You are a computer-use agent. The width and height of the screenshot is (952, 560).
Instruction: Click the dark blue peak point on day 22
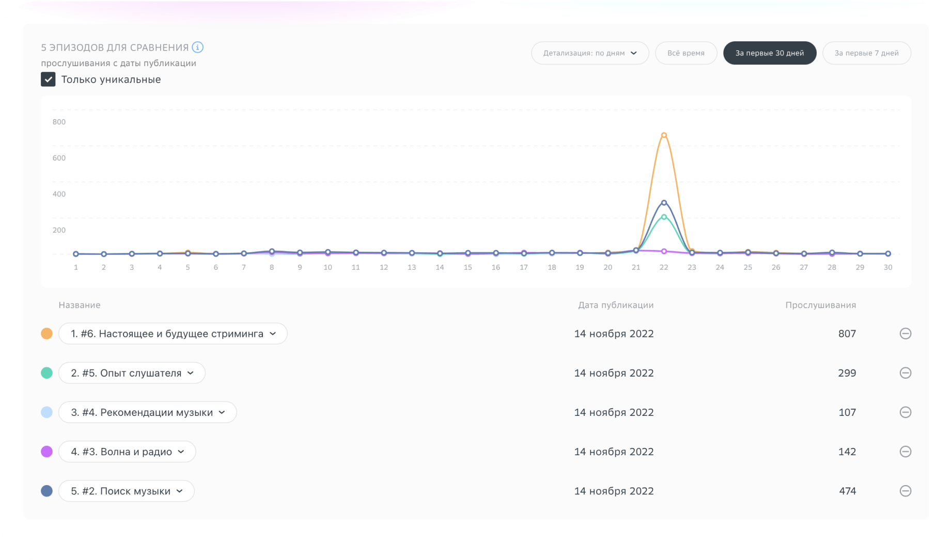coord(664,203)
